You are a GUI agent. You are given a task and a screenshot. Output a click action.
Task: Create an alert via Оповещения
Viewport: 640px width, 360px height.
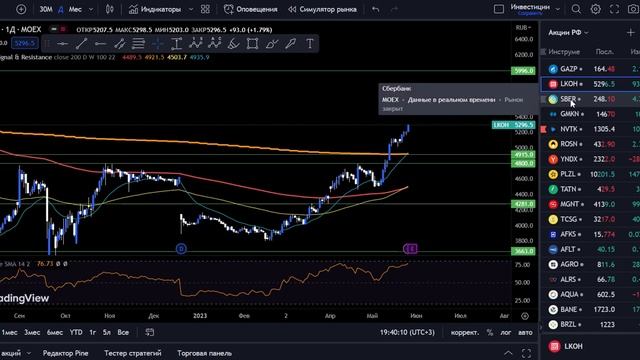pyautogui.click(x=251, y=9)
